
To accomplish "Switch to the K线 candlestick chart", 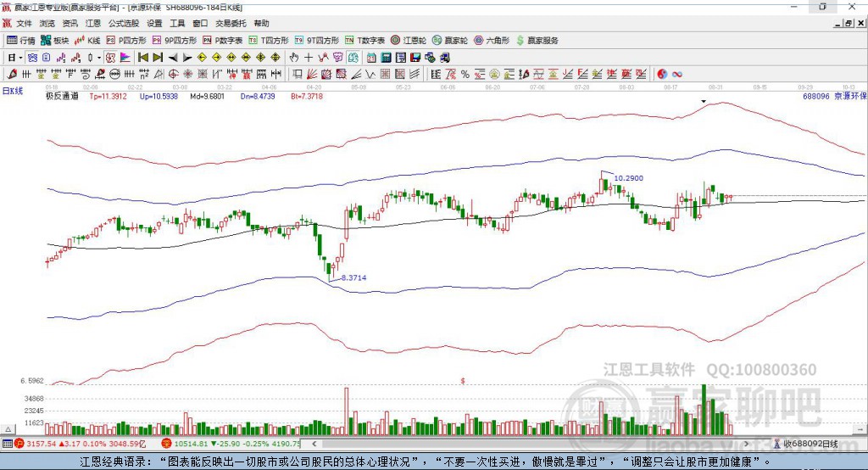I will [87, 41].
